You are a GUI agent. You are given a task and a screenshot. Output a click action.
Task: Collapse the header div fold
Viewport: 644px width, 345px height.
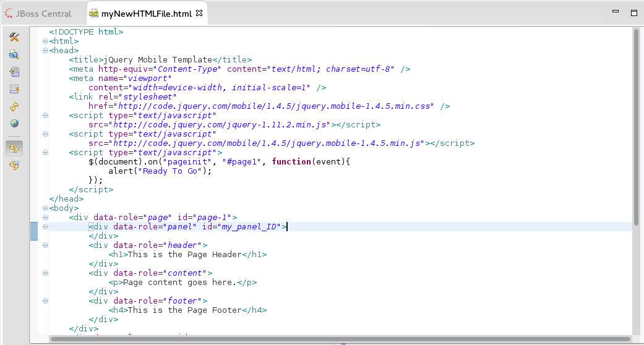45,245
